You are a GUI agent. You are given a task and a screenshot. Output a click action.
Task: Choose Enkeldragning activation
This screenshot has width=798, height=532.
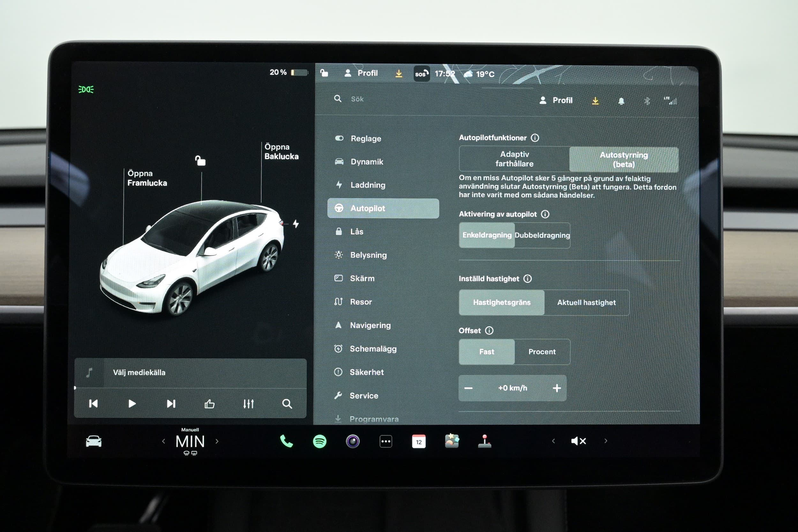tap(487, 235)
